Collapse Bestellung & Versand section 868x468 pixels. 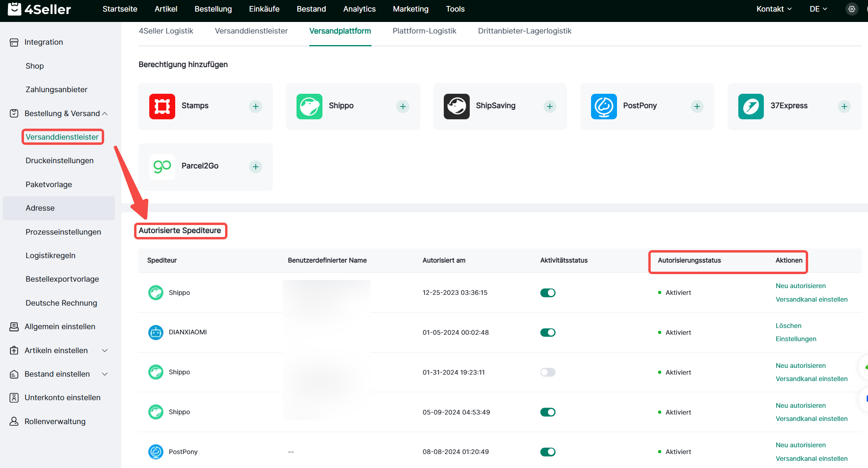(x=105, y=114)
